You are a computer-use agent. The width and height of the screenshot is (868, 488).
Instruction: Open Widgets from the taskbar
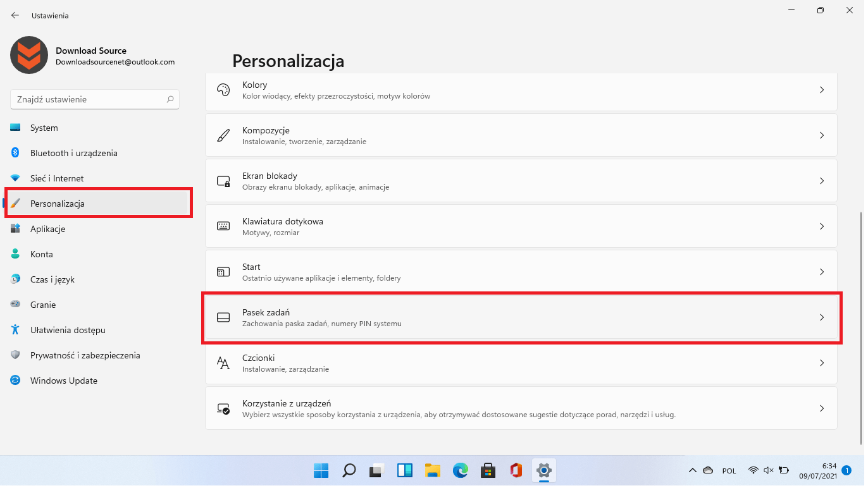[x=405, y=471]
